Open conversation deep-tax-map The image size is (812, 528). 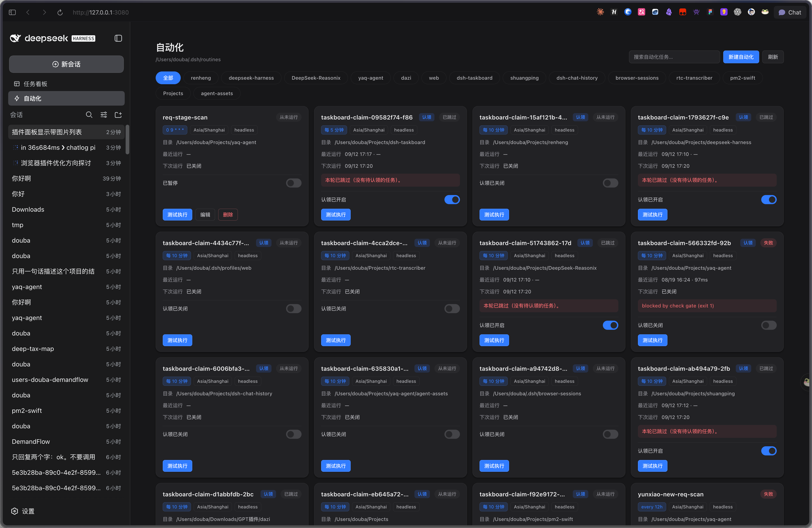click(66, 349)
